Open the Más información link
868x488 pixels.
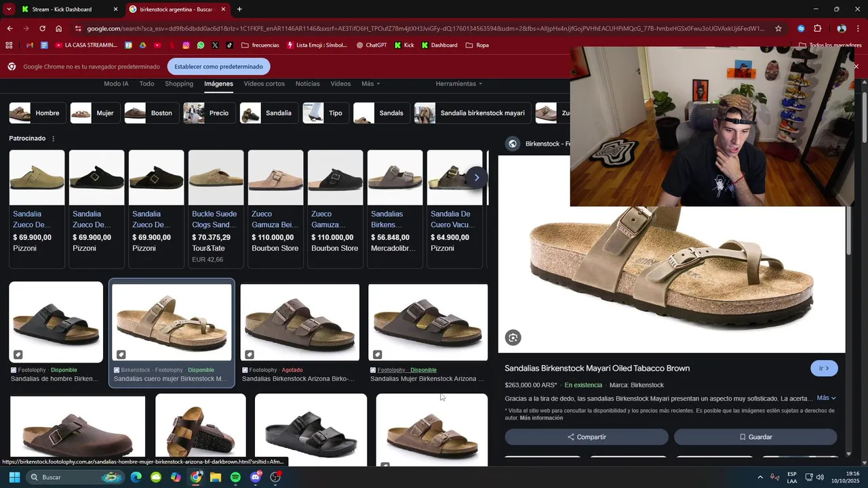(541, 418)
